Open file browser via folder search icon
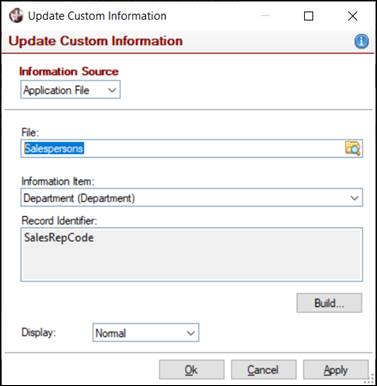This screenshot has height=386, width=377. (353, 148)
